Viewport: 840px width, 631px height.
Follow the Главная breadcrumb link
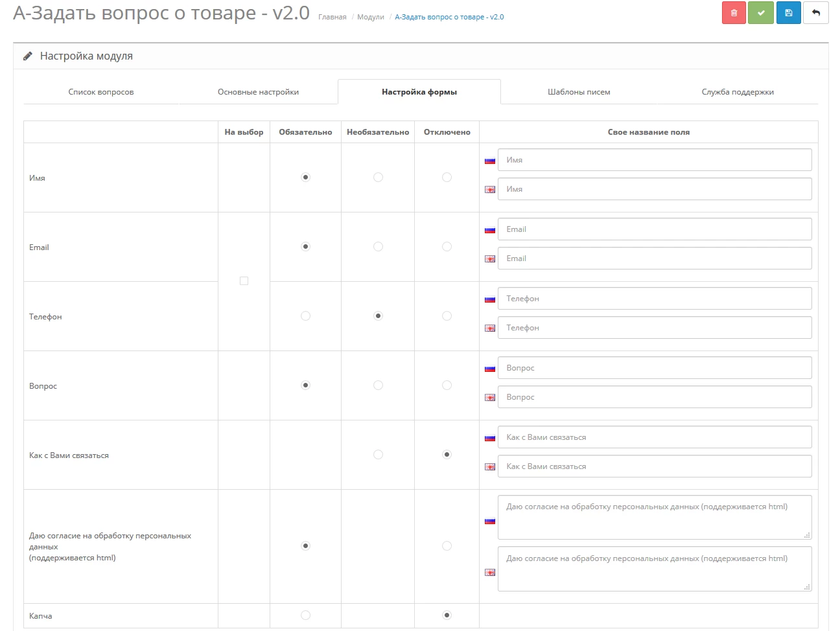coord(332,17)
